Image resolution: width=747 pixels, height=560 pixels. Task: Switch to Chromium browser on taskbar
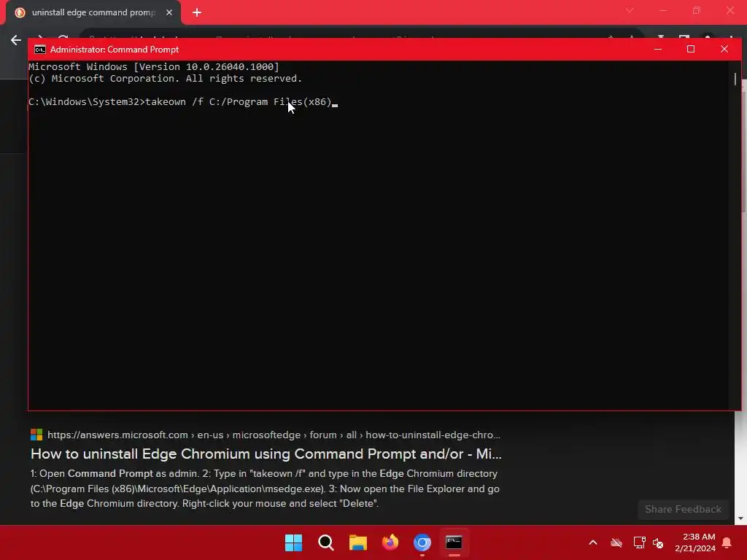[x=422, y=542]
